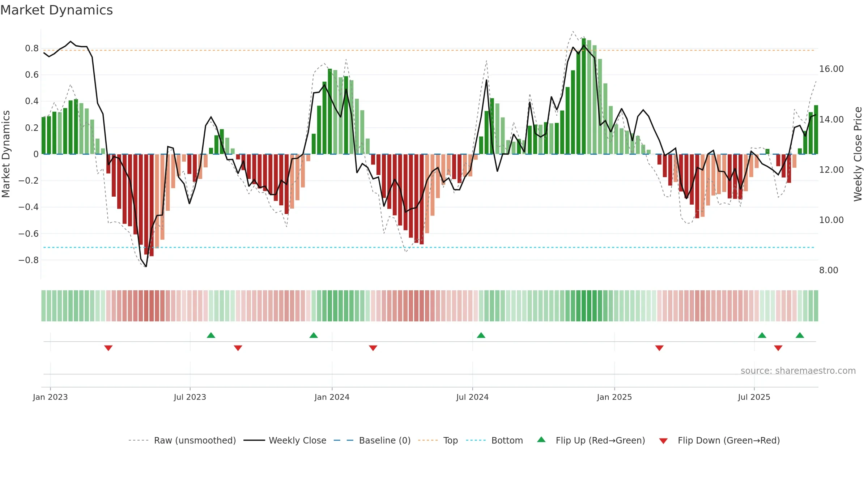Viewport: 868px width, 488px height.
Task: Click the 0.8 left axis label
Action: [32, 48]
